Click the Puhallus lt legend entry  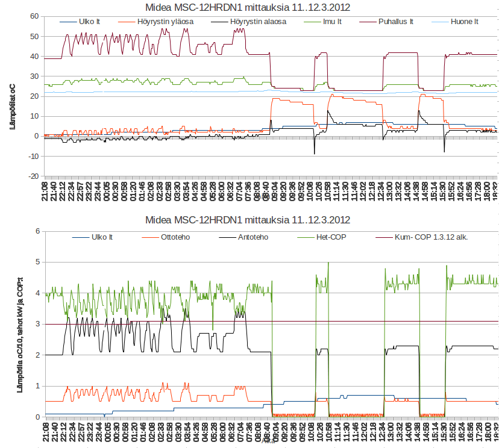coord(386,22)
